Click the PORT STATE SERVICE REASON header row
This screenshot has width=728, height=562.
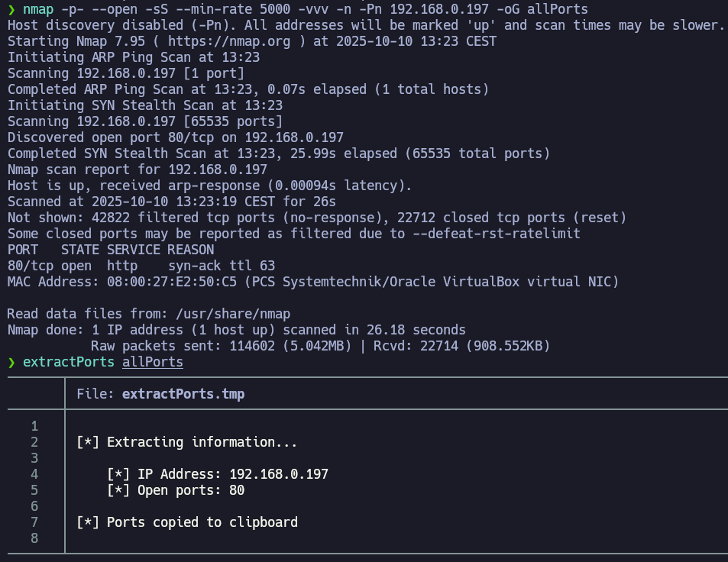click(x=111, y=250)
